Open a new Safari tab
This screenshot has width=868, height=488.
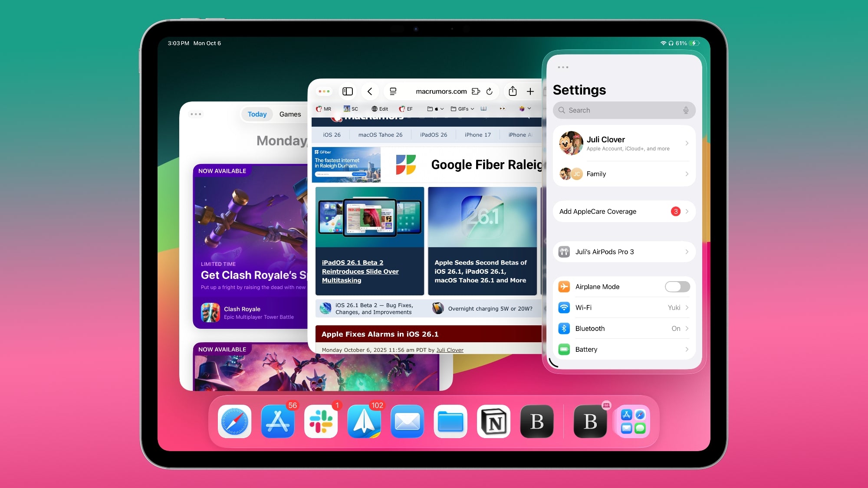(530, 92)
